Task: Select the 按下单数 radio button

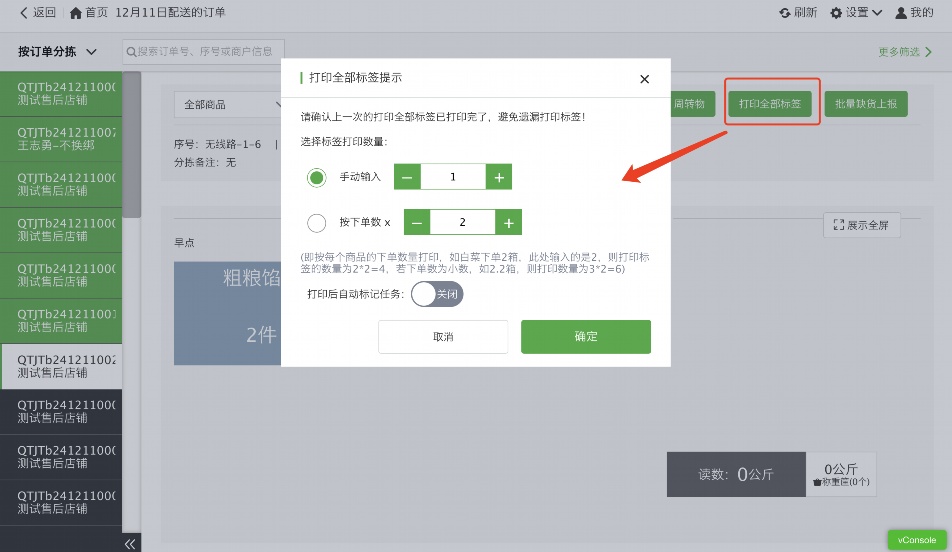Action: tap(317, 223)
